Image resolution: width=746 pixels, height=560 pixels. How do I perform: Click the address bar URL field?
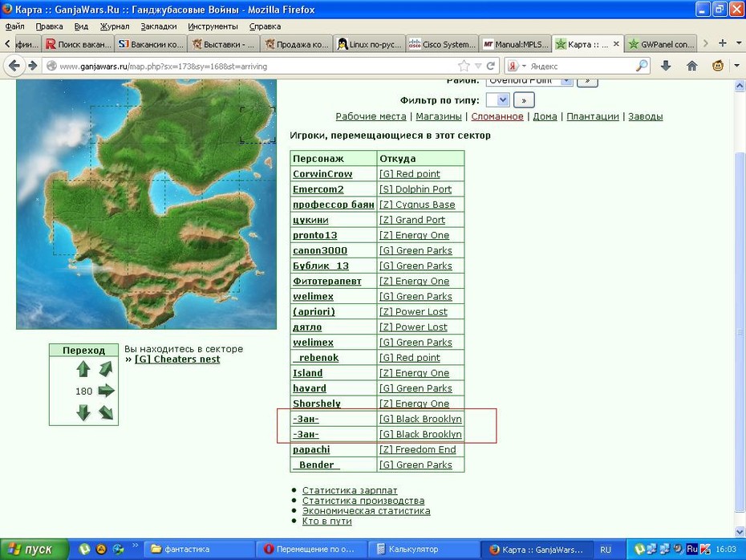coord(257,66)
